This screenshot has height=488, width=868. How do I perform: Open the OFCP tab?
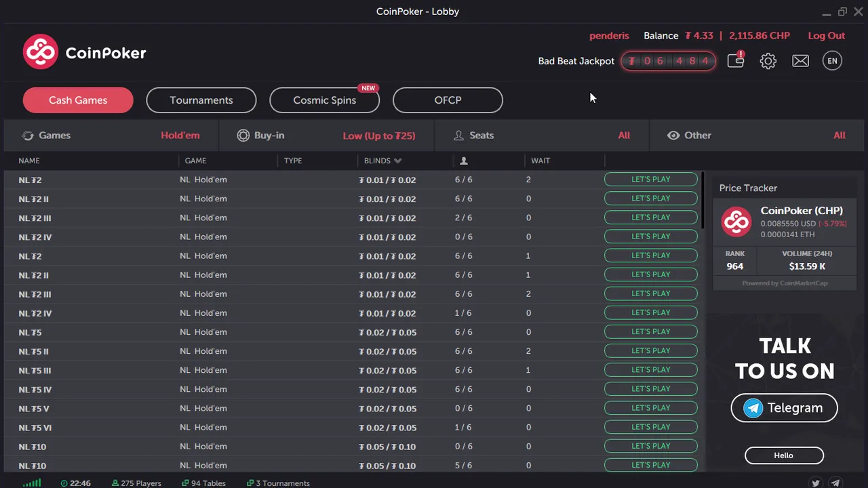pyautogui.click(x=448, y=100)
